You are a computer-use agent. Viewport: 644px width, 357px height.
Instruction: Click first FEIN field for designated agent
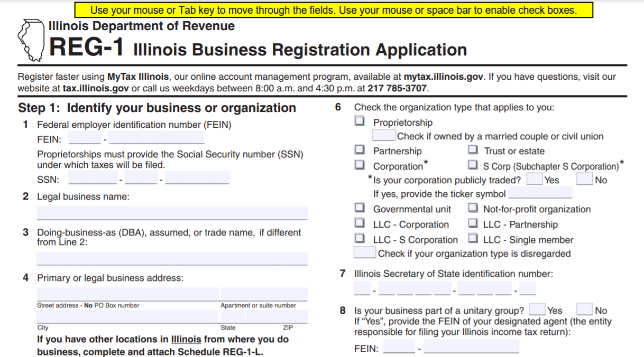point(399,347)
